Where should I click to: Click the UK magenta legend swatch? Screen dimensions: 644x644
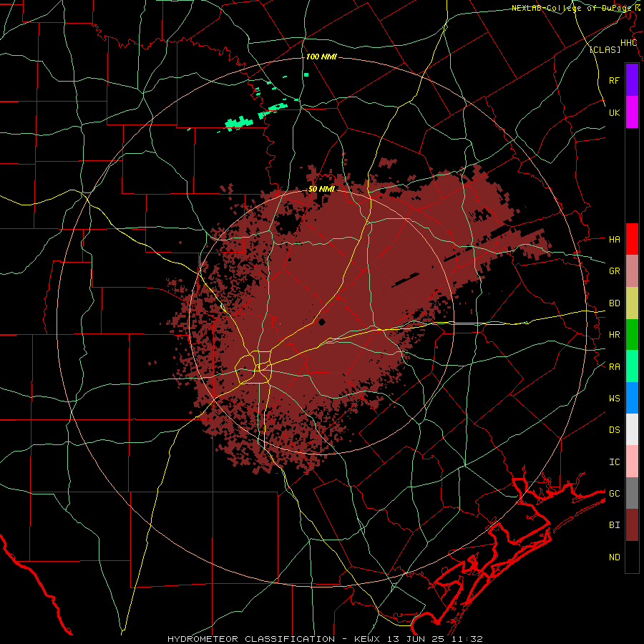click(632, 112)
